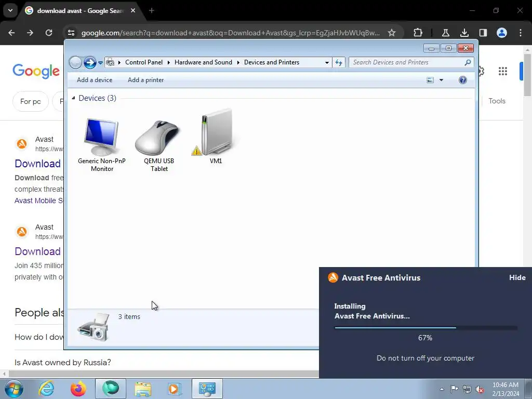This screenshot has width=532, height=399.
Task: Open Google apps grid icon
Action: pyautogui.click(x=502, y=71)
